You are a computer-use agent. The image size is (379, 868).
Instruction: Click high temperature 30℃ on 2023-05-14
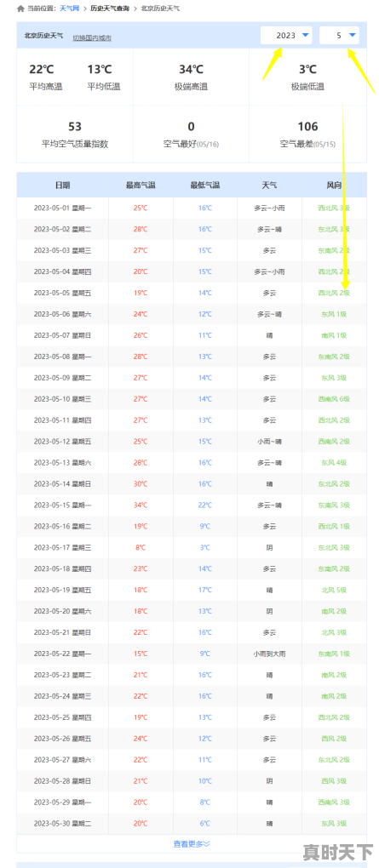141,484
